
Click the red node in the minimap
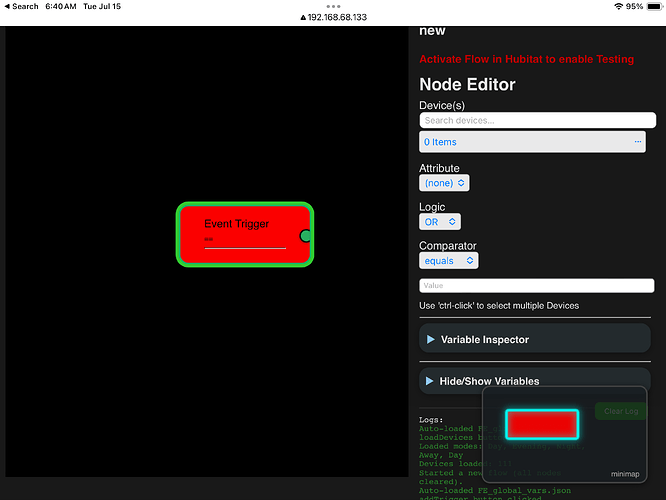[542, 424]
